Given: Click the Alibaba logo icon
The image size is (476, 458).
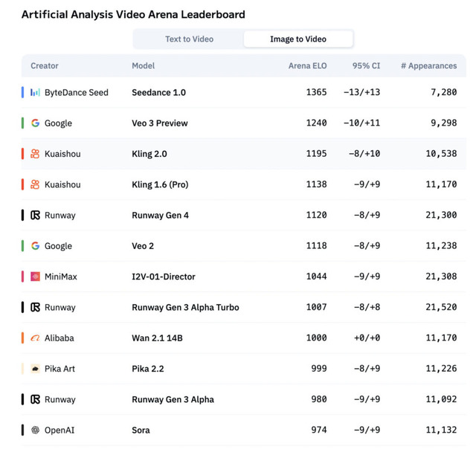Looking at the screenshot, I should [x=35, y=338].
